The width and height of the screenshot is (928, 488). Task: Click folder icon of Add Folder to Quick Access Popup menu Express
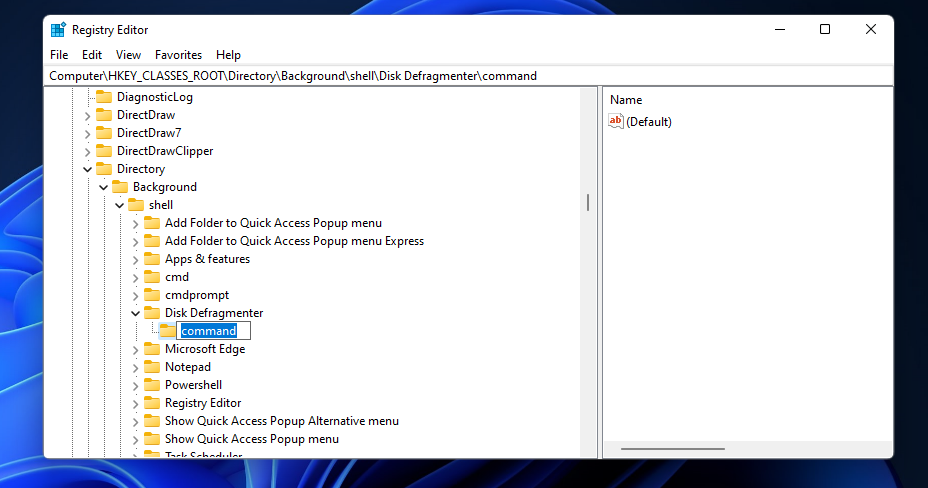point(152,241)
